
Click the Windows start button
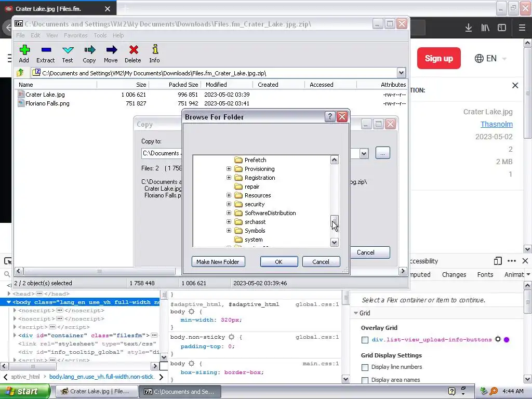point(25,391)
